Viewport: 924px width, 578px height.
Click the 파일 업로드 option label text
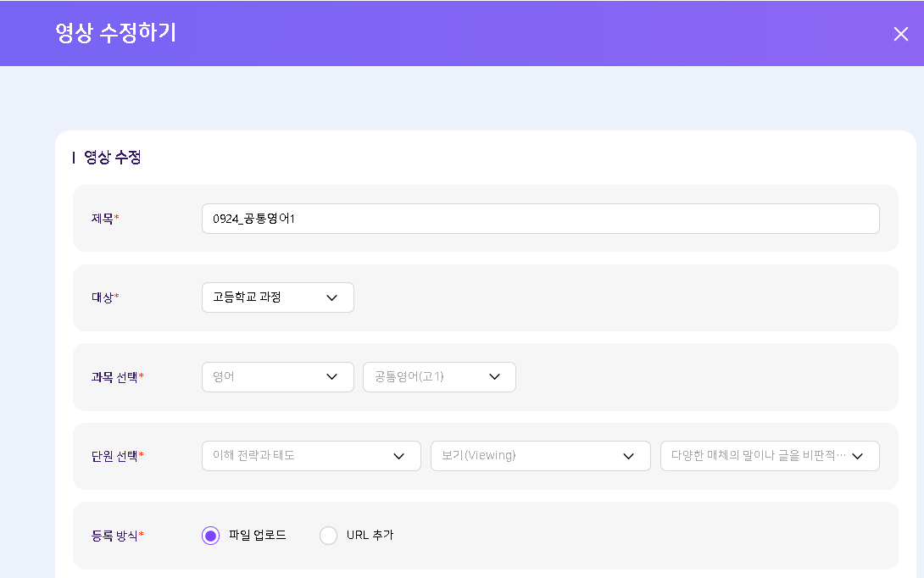point(258,536)
